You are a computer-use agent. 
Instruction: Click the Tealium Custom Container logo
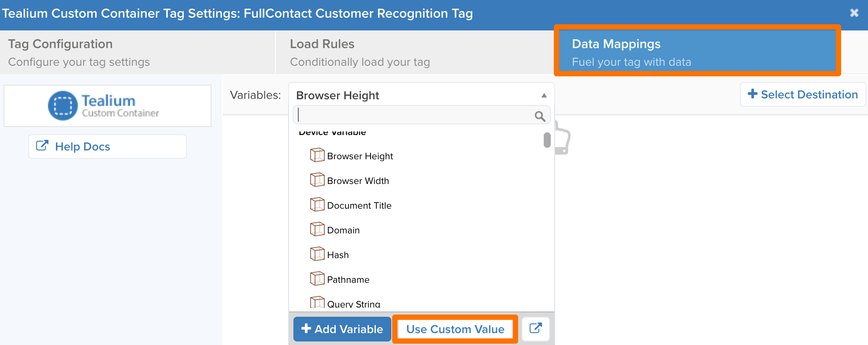pos(104,106)
